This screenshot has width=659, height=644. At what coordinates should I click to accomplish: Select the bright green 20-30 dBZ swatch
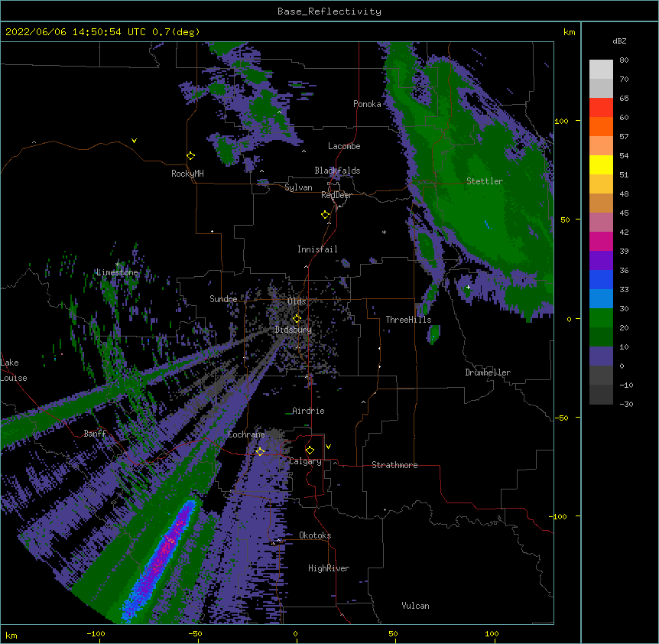pos(601,318)
